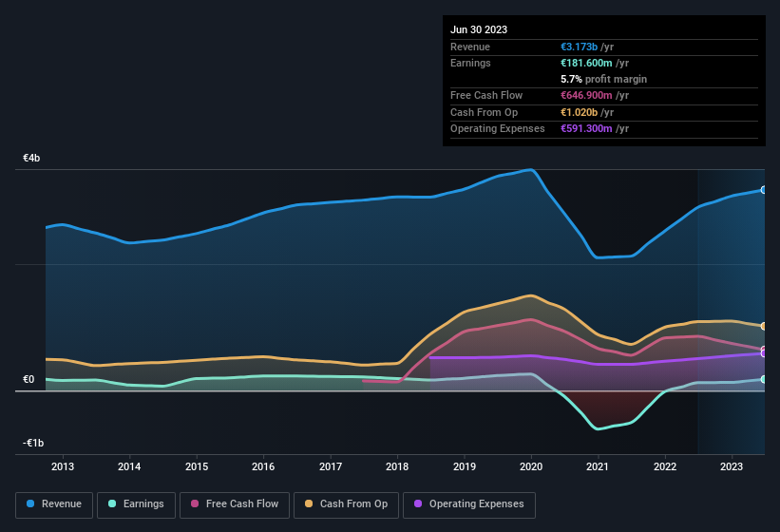Click the Cash From Op label in tooltip
This screenshot has width=780, height=532.
click(x=484, y=112)
